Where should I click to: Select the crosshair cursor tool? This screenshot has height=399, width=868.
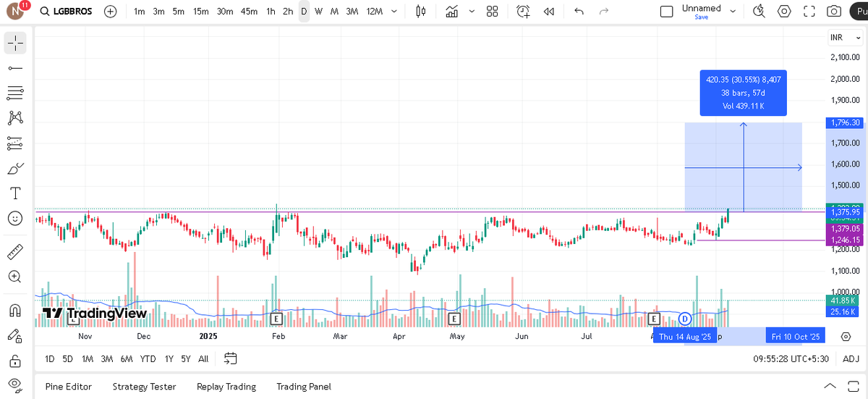[x=15, y=43]
